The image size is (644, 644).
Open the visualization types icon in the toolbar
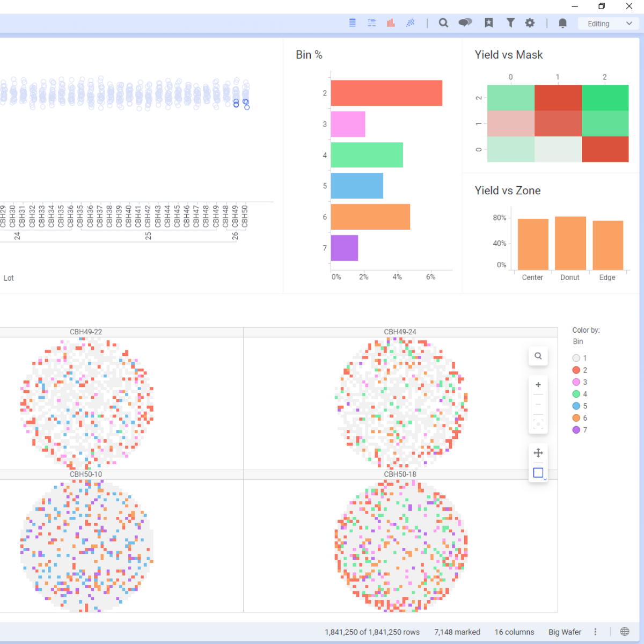point(391,23)
